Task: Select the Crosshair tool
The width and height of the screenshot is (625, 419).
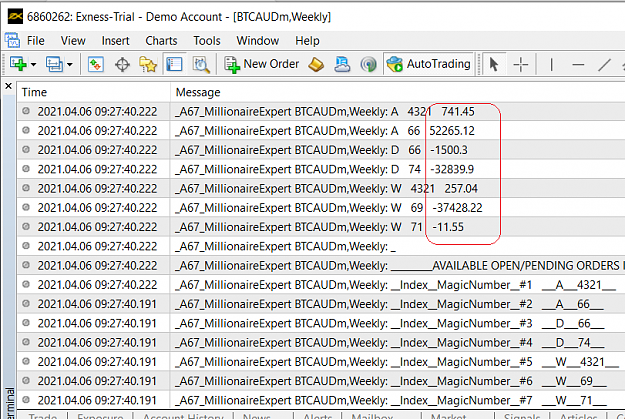Action: click(x=521, y=64)
